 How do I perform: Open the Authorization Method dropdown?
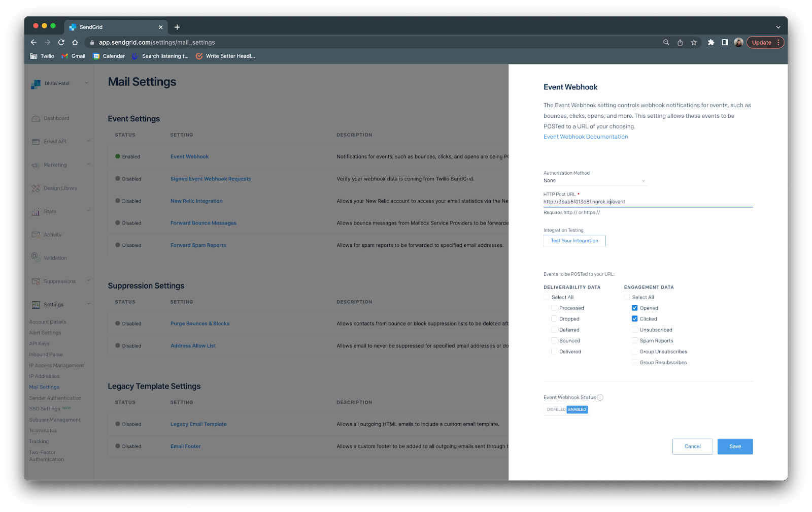click(595, 180)
